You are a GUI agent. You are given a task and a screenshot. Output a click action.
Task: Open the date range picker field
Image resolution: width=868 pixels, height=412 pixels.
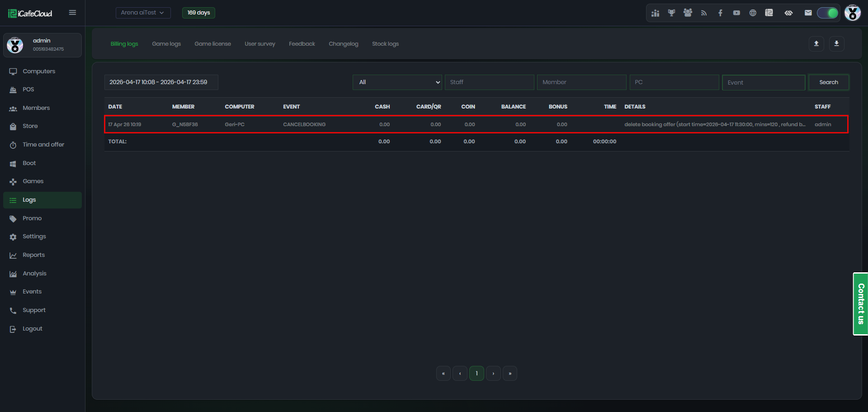click(161, 82)
